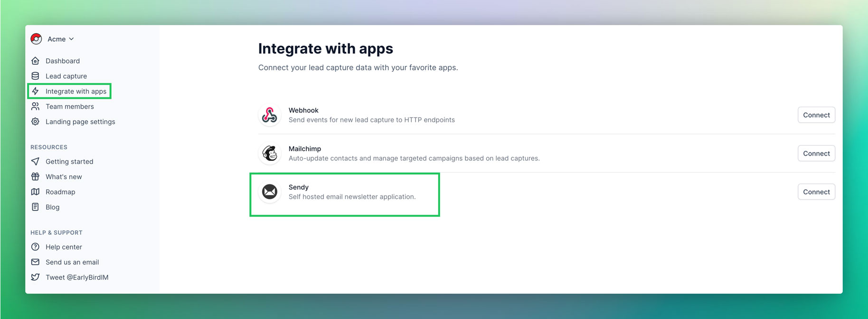868x319 pixels.
Task: Click the Blog document icon
Action: tap(35, 207)
